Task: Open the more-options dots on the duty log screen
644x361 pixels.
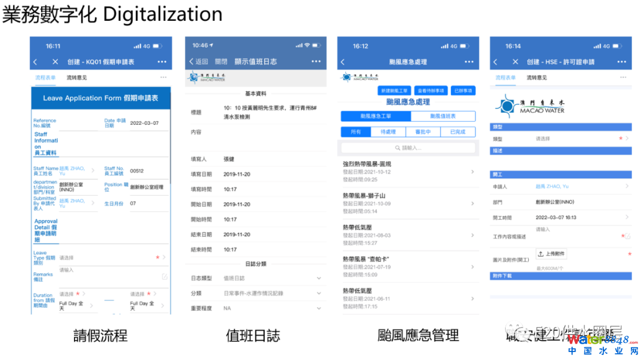Action: pos(315,61)
